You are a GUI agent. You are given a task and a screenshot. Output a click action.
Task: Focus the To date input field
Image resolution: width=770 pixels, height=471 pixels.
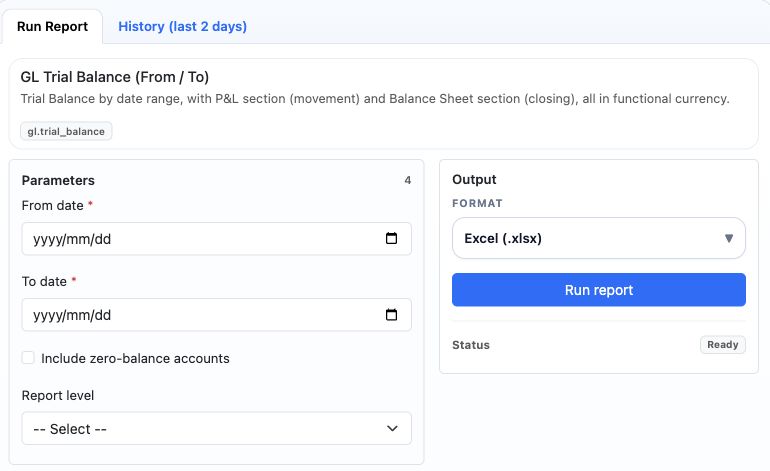[217, 315]
